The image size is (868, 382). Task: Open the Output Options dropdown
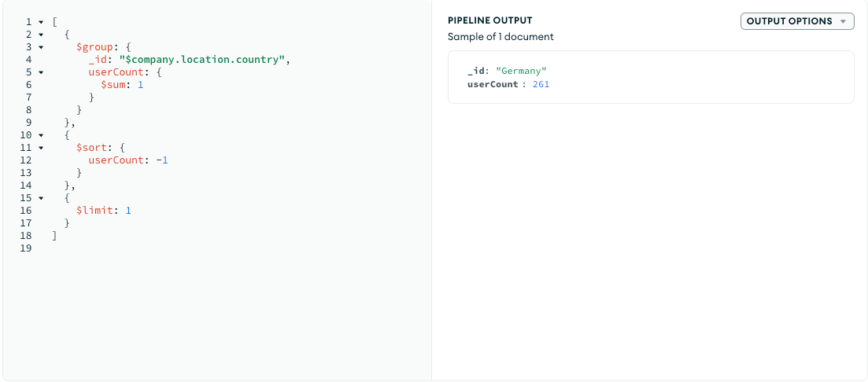pyautogui.click(x=796, y=21)
